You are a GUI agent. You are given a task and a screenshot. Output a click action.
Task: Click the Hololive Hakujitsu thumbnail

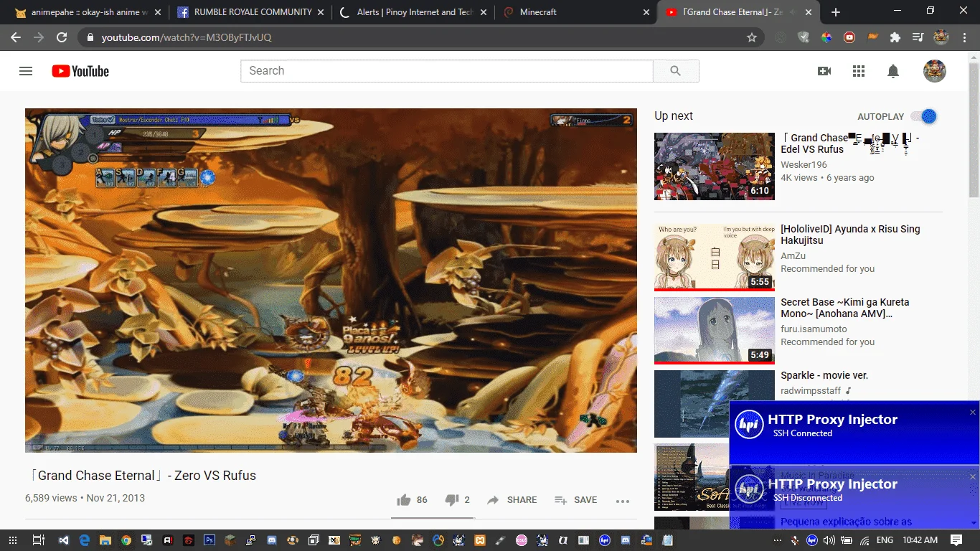coord(715,257)
